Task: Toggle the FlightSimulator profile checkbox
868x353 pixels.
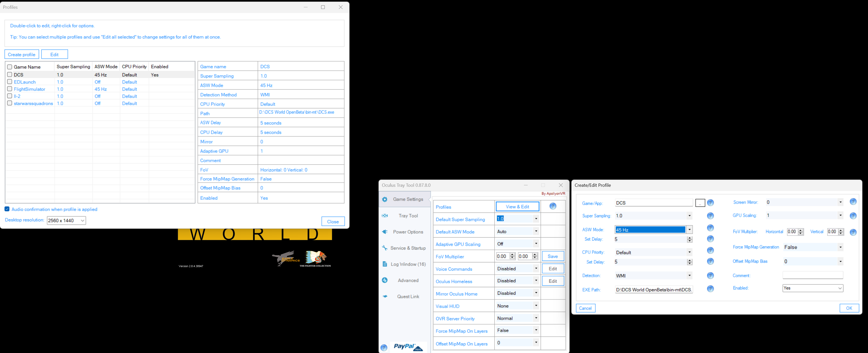Action: tap(10, 89)
